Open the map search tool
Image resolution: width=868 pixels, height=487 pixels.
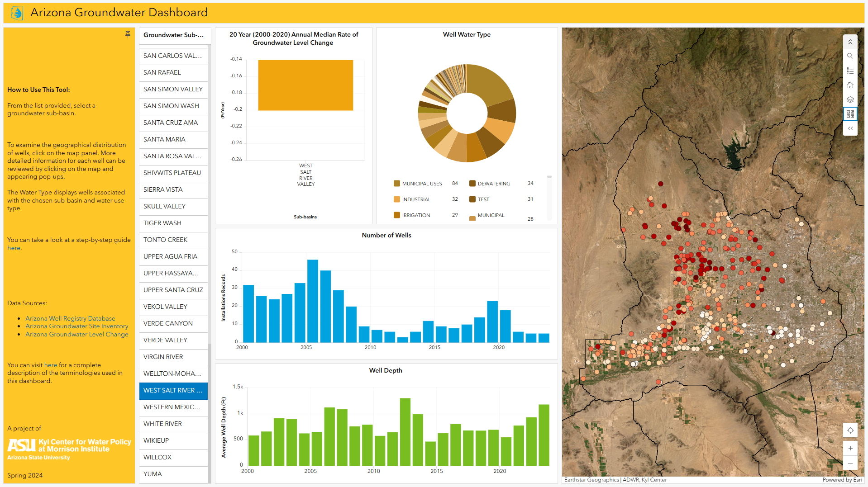(850, 56)
